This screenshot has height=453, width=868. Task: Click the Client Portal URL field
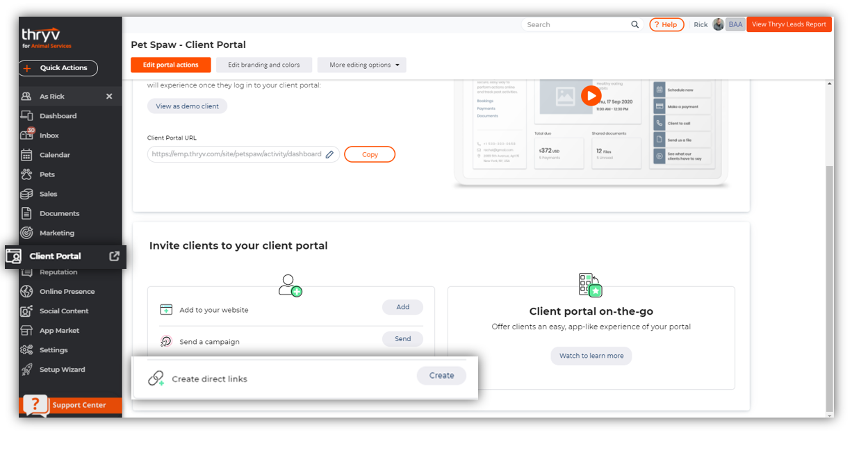click(x=243, y=154)
